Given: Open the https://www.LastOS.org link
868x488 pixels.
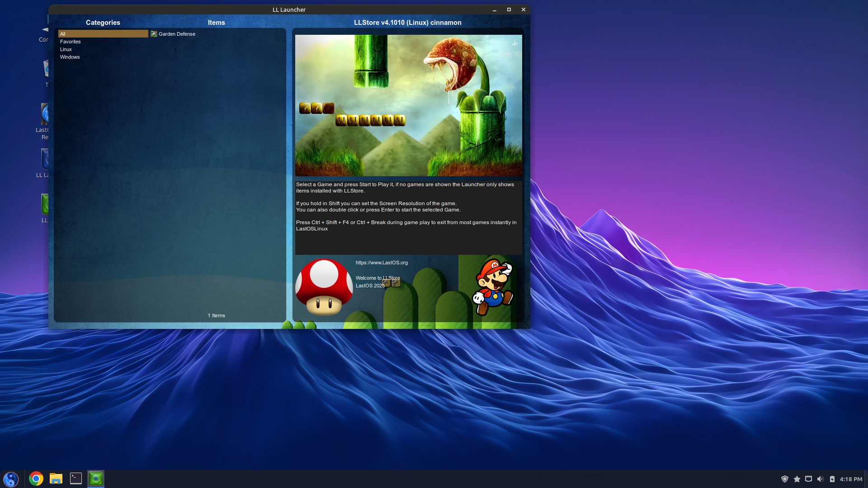Looking at the screenshot, I should 382,263.
